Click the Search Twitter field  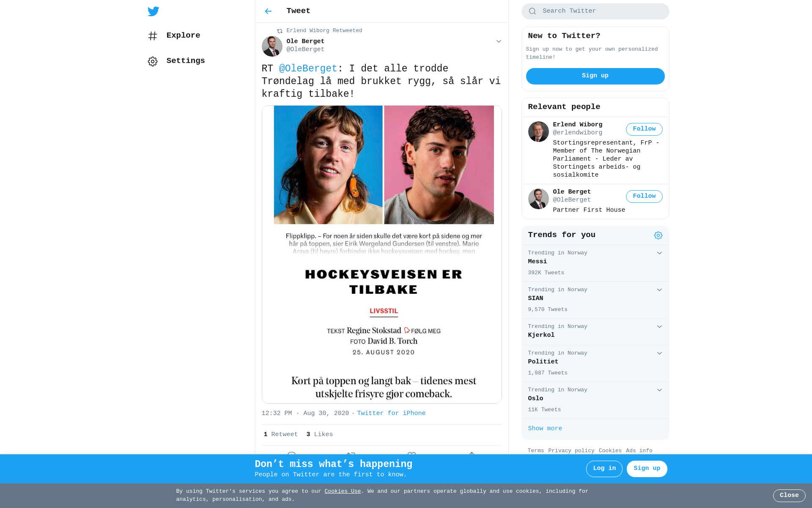[x=595, y=11]
